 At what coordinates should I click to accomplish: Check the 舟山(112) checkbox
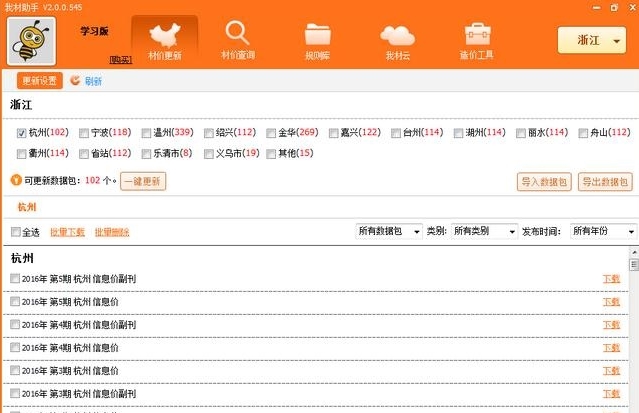[583, 133]
